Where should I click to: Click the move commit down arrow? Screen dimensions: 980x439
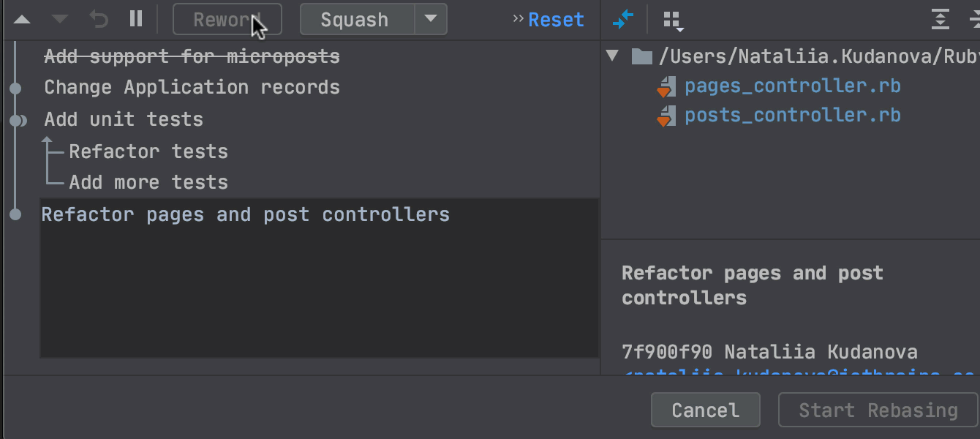(x=61, y=20)
